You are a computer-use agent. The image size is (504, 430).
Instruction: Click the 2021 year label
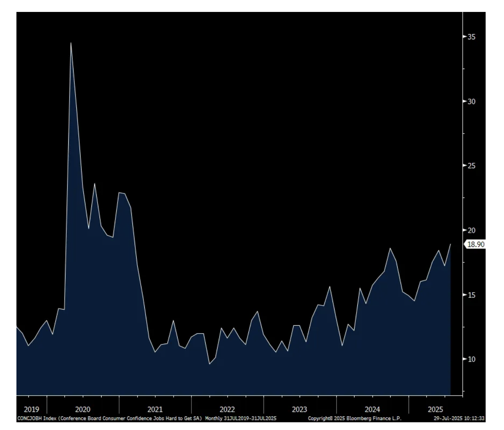[155, 409]
